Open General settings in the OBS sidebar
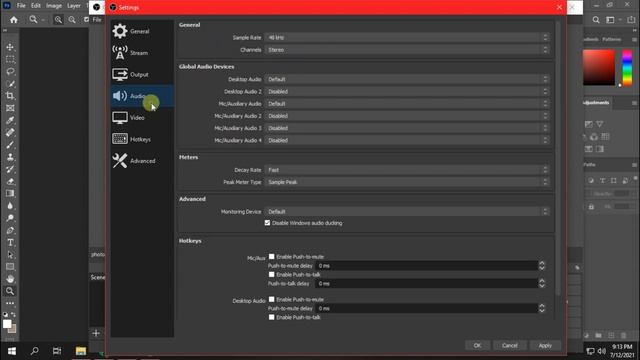 tap(142, 31)
